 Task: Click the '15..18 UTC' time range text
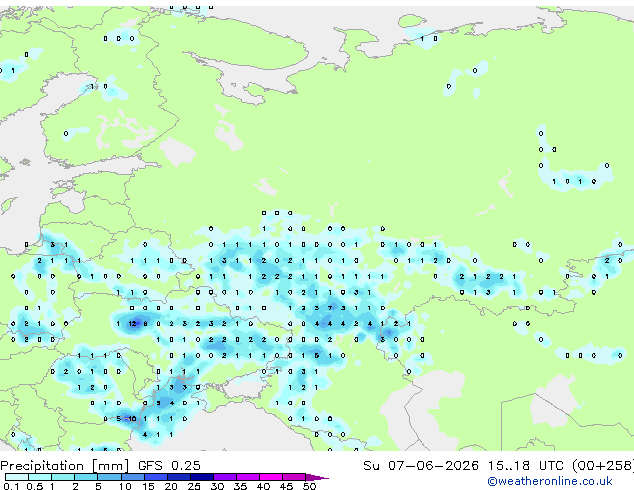[x=526, y=466]
